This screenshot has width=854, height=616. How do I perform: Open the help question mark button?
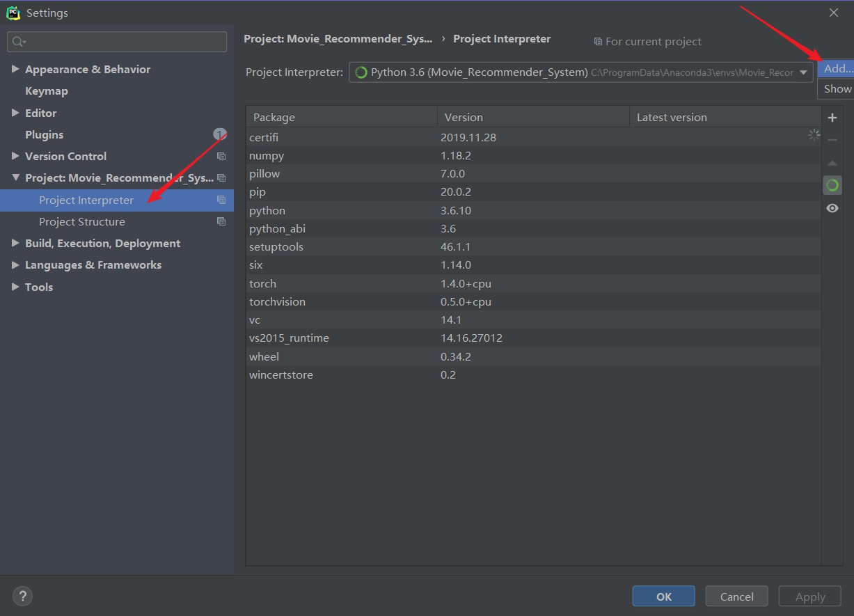click(x=22, y=596)
